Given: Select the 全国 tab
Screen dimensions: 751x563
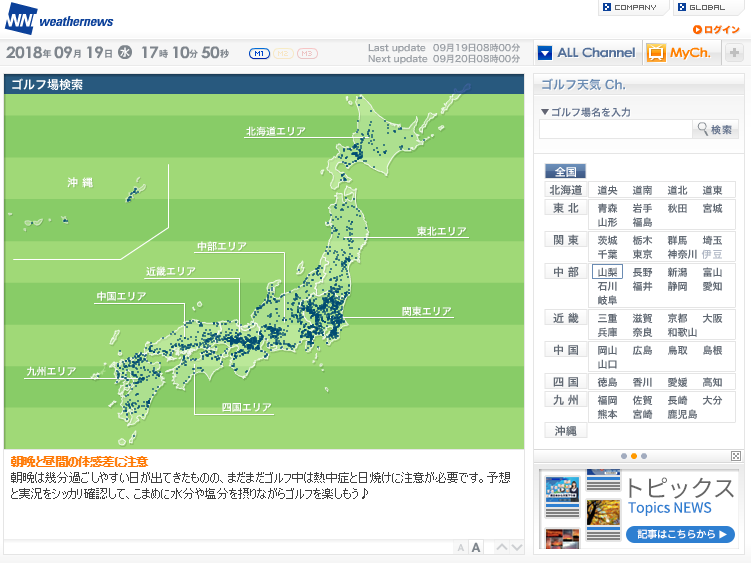Looking at the screenshot, I should point(565,172).
